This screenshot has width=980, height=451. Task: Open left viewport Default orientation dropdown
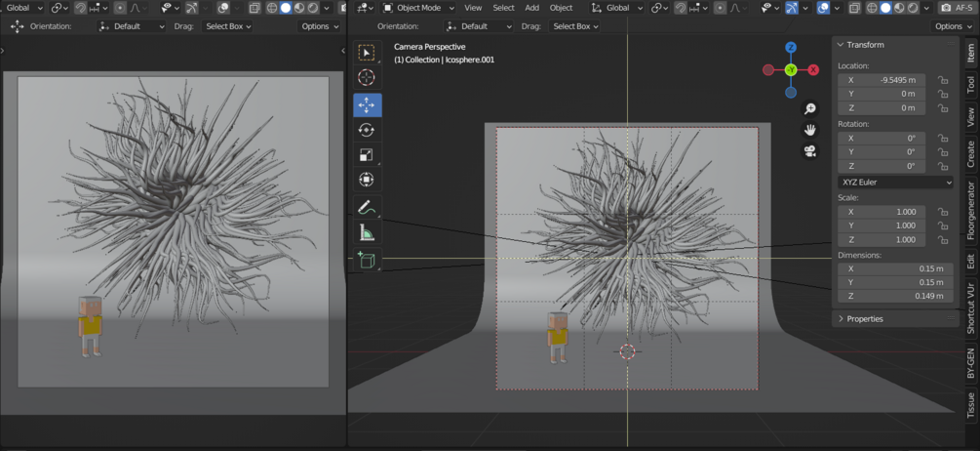point(133,26)
